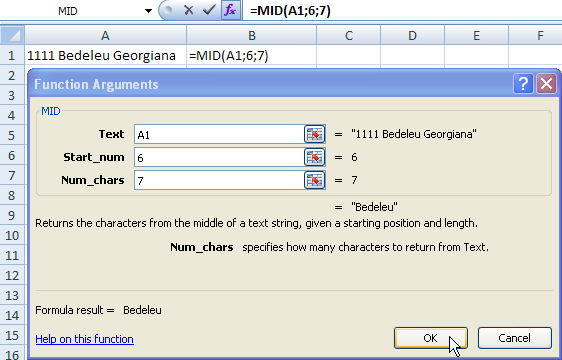Open the dialog help question mark button

point(523,84)
